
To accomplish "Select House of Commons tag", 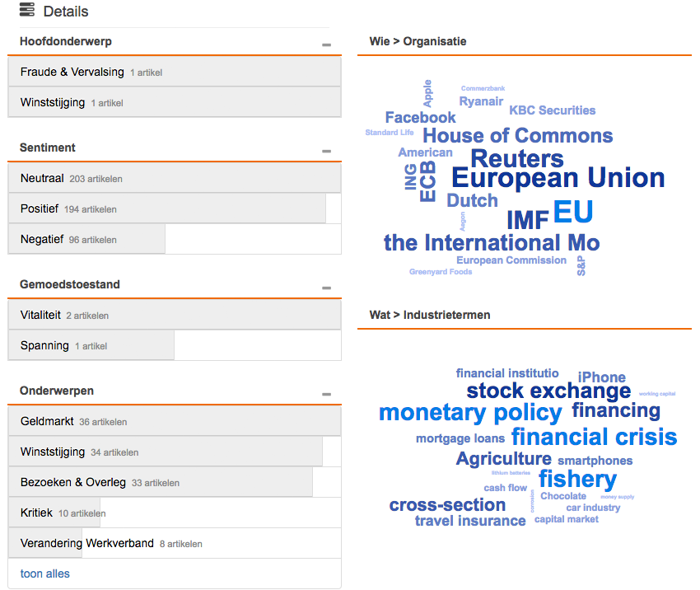I will [518, 135].
